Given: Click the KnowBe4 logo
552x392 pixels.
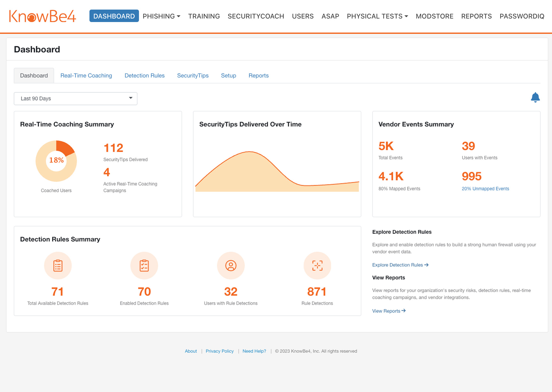Looking at the screenshot, I should pyautogui.click(x=42, y=16).
